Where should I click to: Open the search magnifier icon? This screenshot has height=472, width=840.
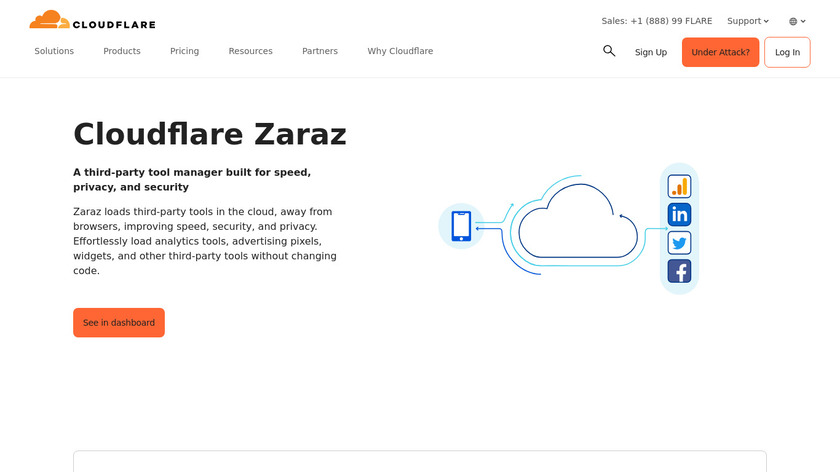click(x=609, y=51)
